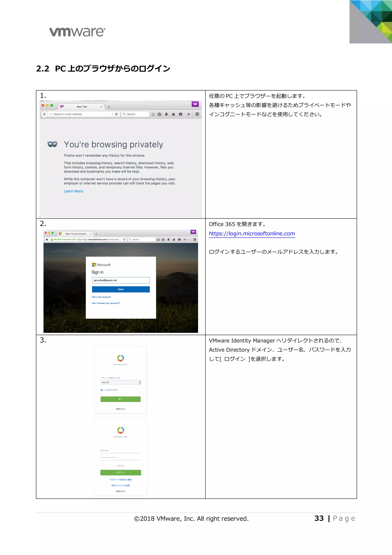This screenshot has width=392, height=555.
Task: Select 'Sign in to your account' tab
Action: pyautogui.click(x=76, y=234)
